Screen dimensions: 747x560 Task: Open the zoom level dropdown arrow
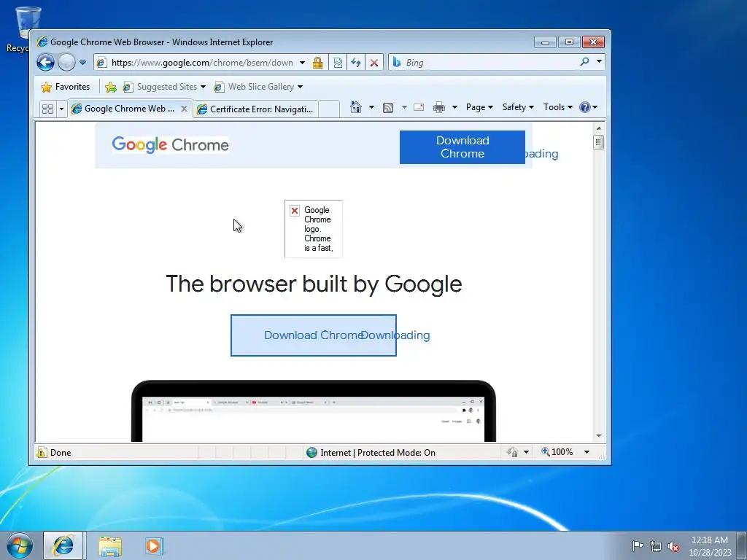pos(587,452)
